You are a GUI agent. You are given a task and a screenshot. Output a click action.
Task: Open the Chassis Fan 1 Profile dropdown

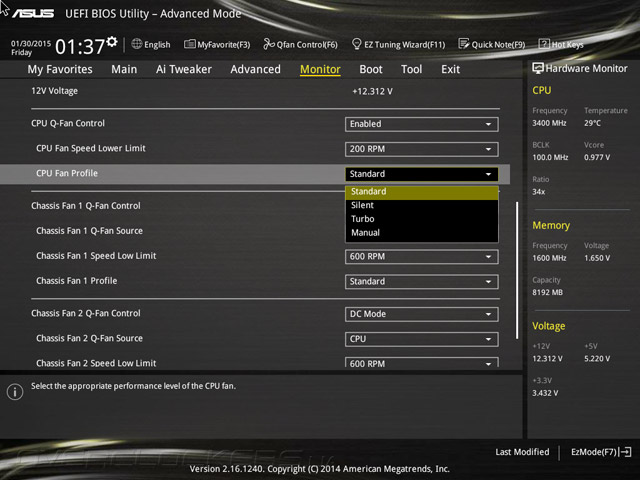[422, 282]
